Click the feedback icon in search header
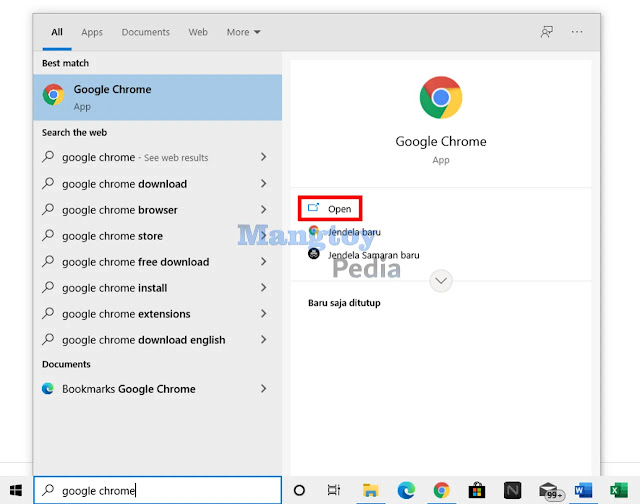This screenshot has height=504, width=640. pos(547,32)
